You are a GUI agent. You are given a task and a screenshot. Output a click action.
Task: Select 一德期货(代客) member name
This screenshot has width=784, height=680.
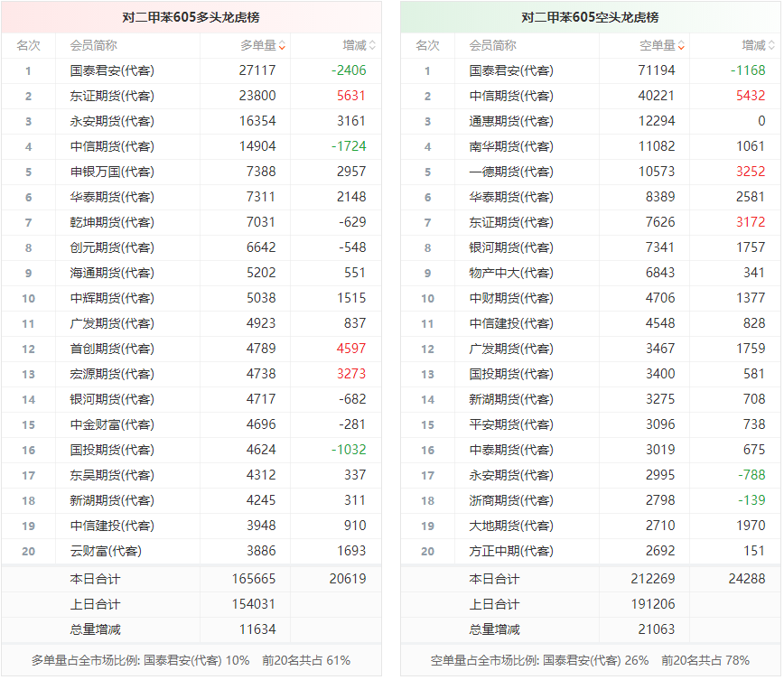coord(511,172)
